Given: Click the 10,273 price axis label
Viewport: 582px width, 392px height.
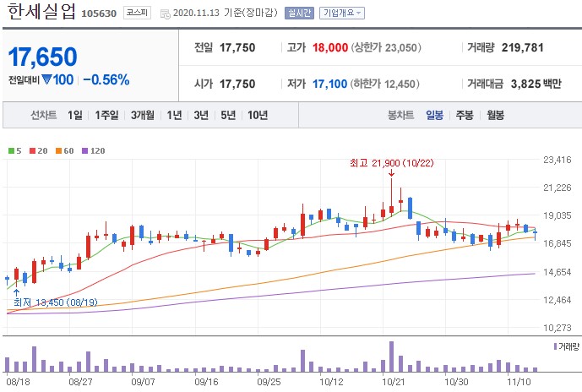Looking at the screenshot, I should [x=558, y=328].
